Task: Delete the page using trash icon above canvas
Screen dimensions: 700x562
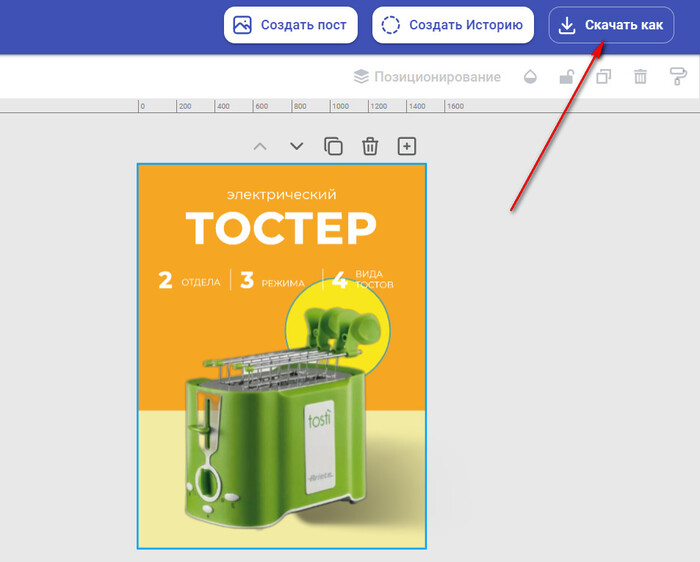Action: [x=370, y=146]
